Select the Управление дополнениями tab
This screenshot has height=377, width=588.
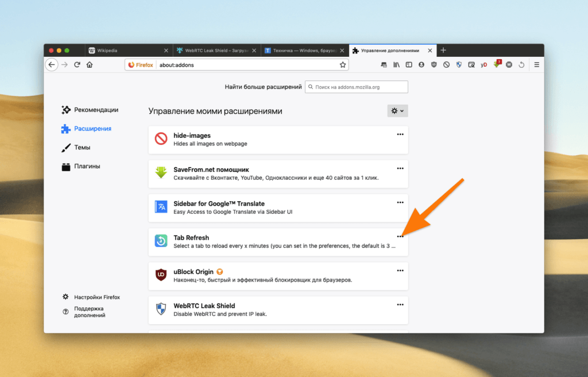(x=393, y=51)
